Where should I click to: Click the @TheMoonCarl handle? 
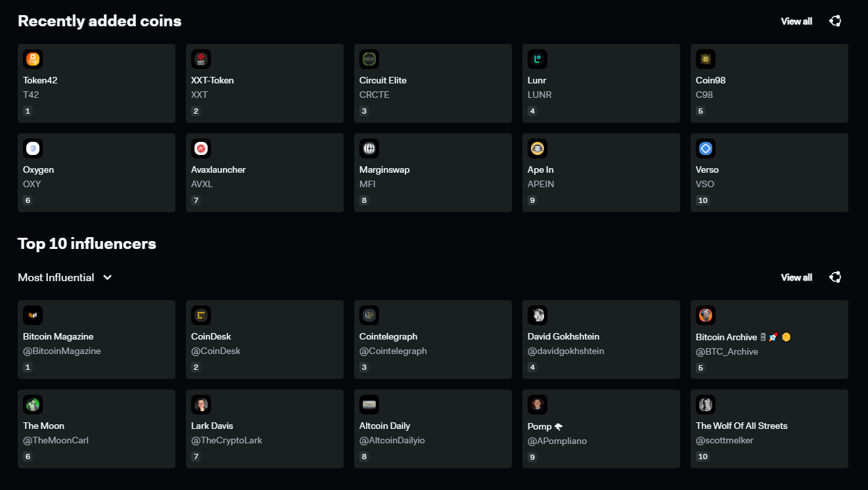(x=56, y=440)
